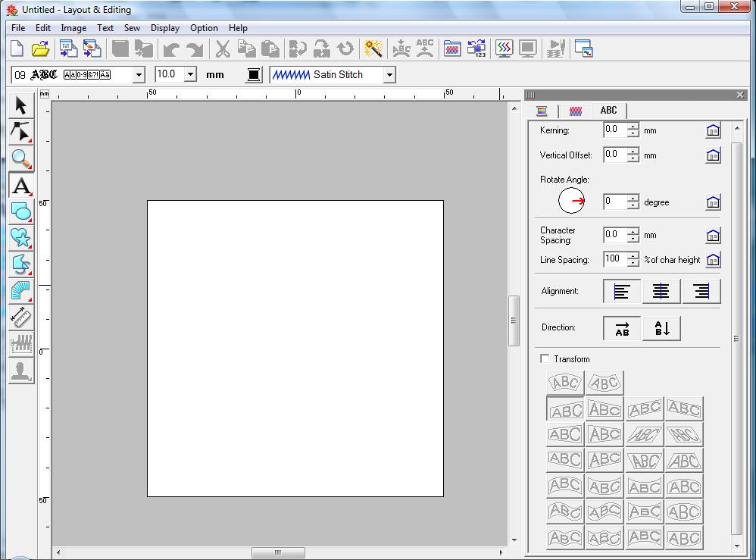
Task: Select the point edit tool
Action: tap(21, 132)
